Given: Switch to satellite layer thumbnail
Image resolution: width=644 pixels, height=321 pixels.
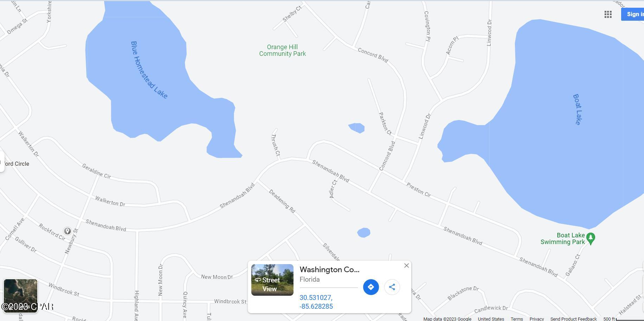Looking at the screenshot, I should [x=20, y=296].
